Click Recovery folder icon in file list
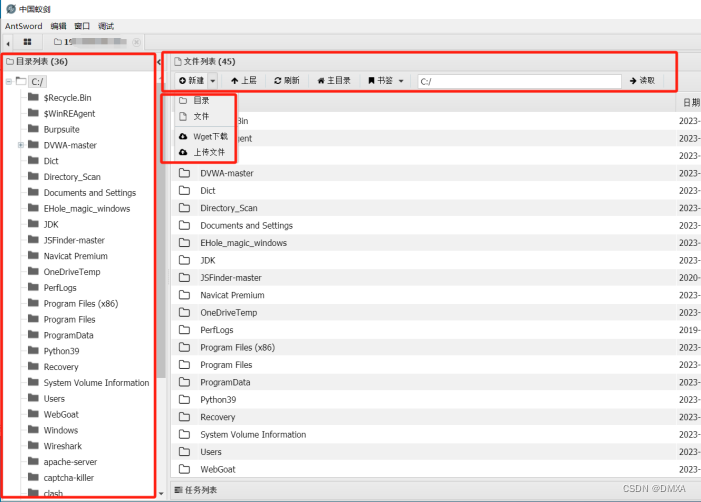This screenshot has height=502, width=701. (x=184, y=417)
